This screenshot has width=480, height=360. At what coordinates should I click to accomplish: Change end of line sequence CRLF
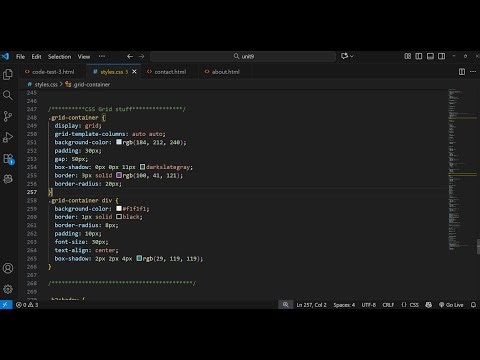click(x=388, y=305)
